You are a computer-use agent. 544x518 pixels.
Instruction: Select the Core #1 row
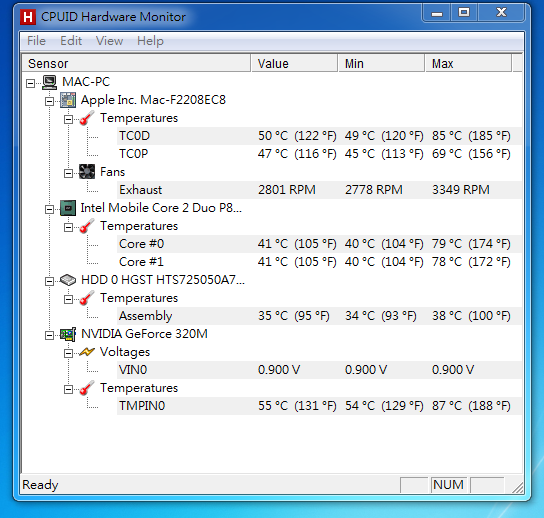[x=319, y=262]
